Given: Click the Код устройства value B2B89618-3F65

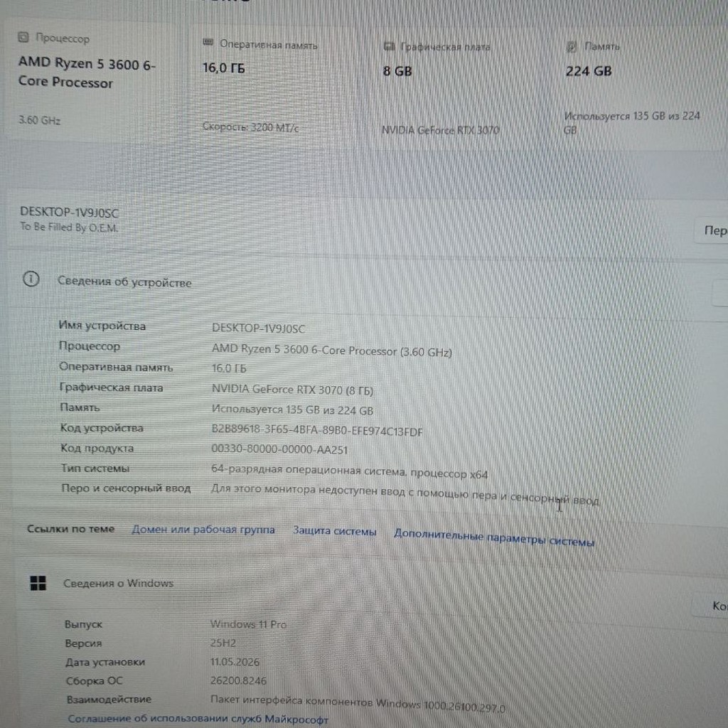Looking at the screenshot, I should 317,430.
